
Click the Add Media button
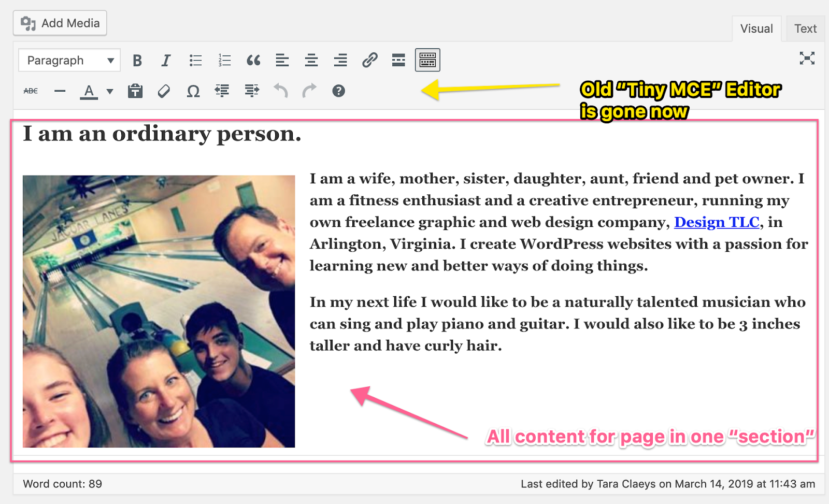[60, 23]
